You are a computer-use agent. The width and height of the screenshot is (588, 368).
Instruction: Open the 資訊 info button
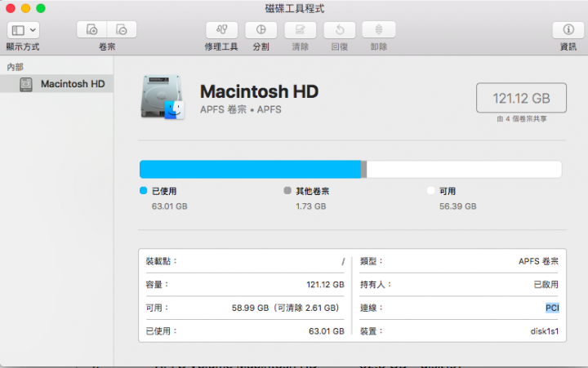tap(568, 30)
